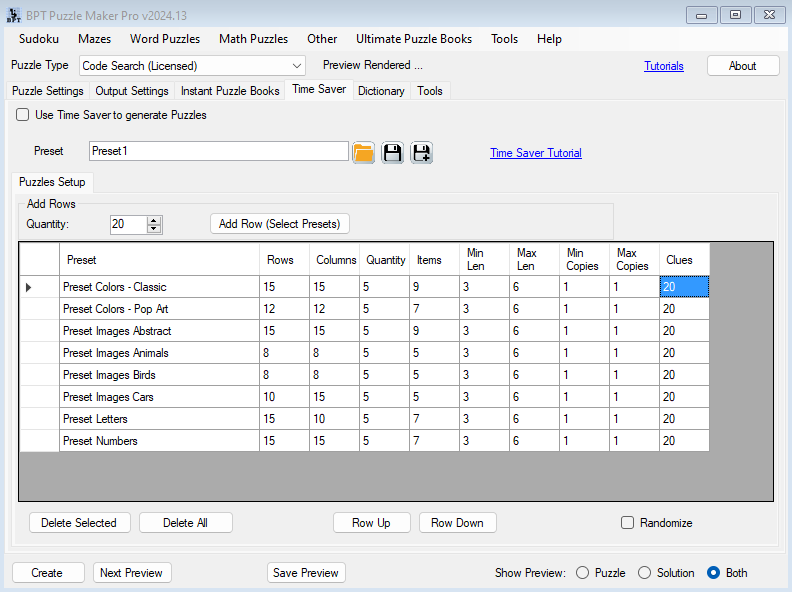
Task: Switch to the Tools tab beside Dictionary
Action: tap(430, 91)
